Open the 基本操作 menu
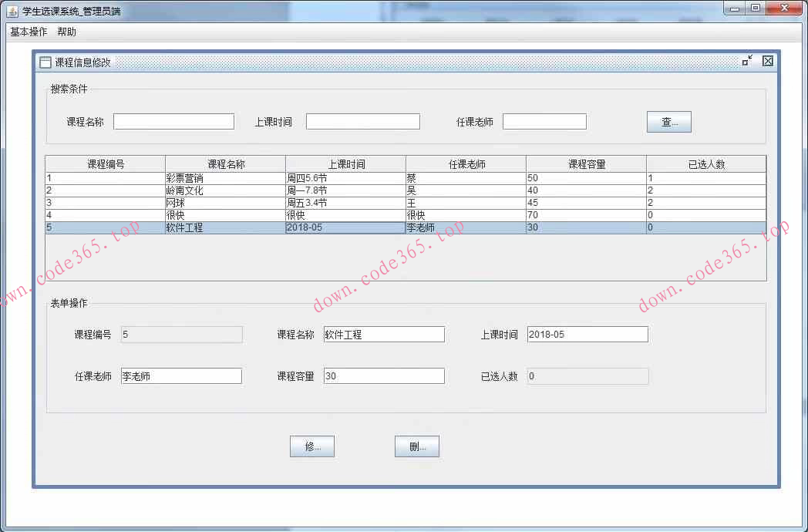 point(29,32)
